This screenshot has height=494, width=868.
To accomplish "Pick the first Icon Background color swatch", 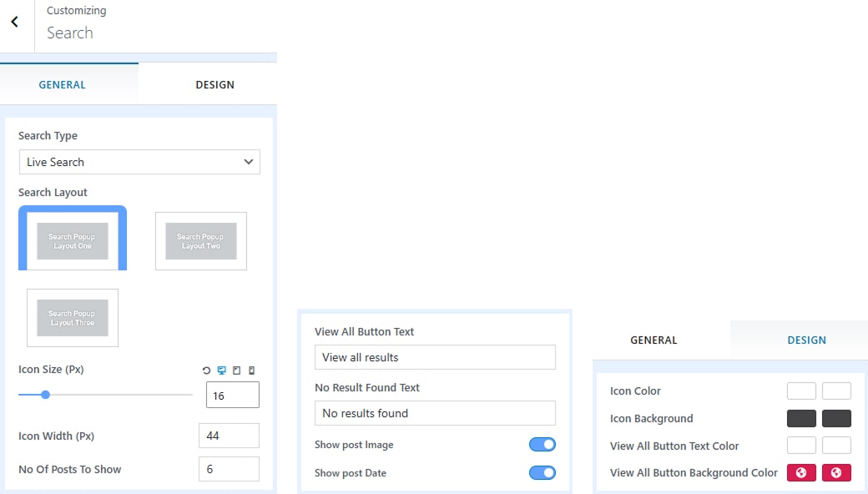I will click(800, 419).
